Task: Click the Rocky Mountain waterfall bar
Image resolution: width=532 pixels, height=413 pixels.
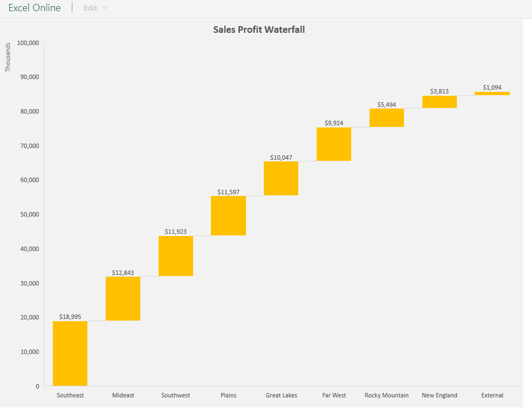Action: click(x=386, y=117)
